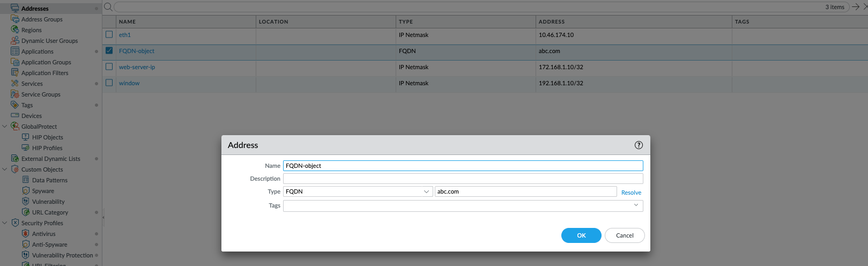Check the eth1 row checkbox
868x266 pixels.
tap(109, 35)
